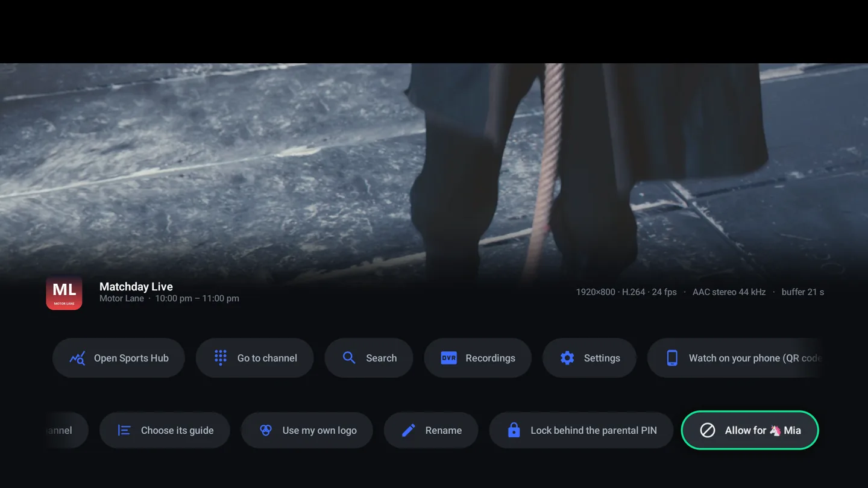
Task: Click the parental PIN lock icon
Action: (514, 430)
